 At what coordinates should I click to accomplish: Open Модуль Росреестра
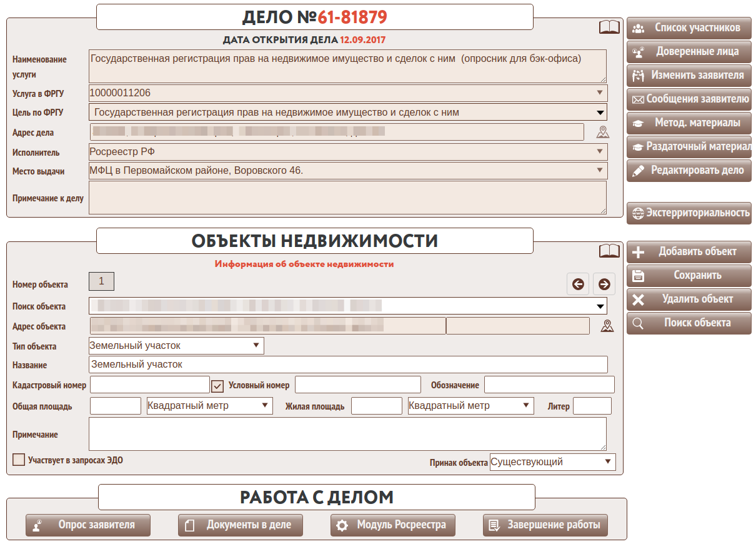(393, 525)
